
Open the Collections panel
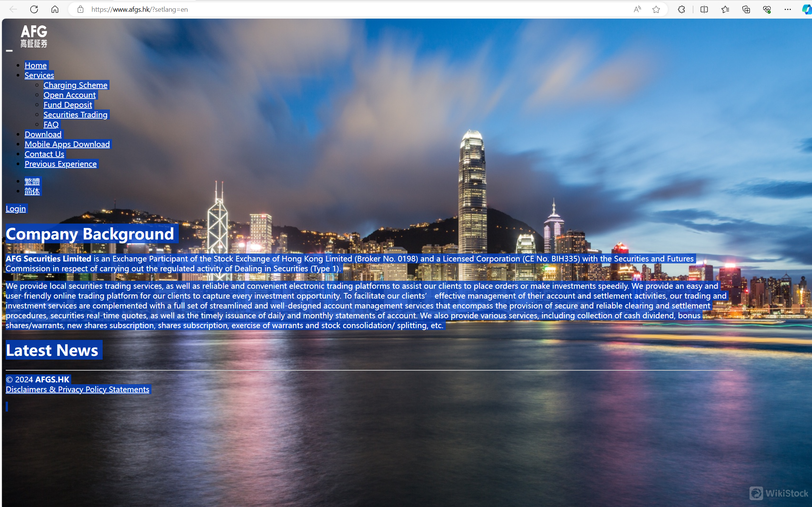point(746,9)
